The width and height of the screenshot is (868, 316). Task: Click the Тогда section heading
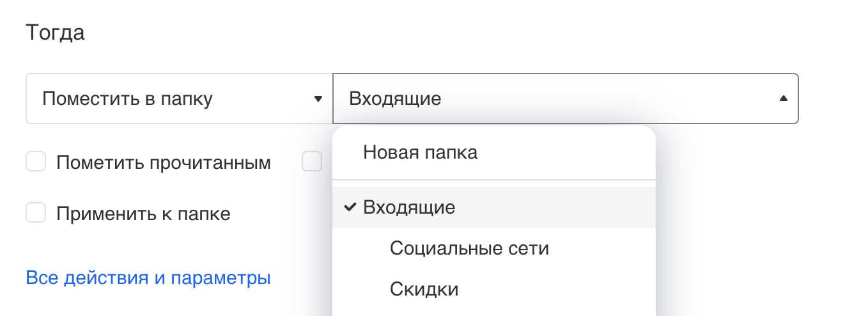click(55, 33)
